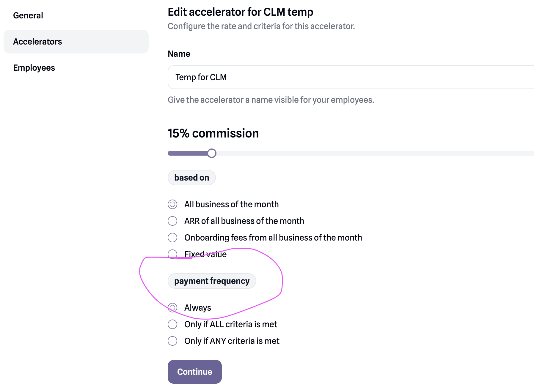Screen dimensions: 534x392
Task: Click the "Edit accelerator for CLM temp" title
Action: [240, 12]
